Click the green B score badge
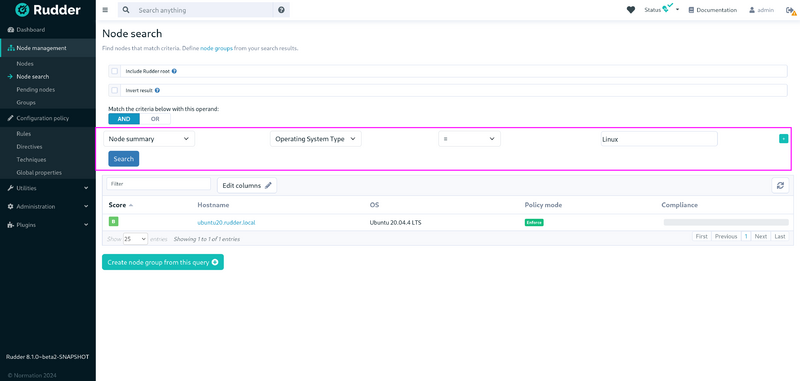The image size is (800, 381). pos(114,221)
